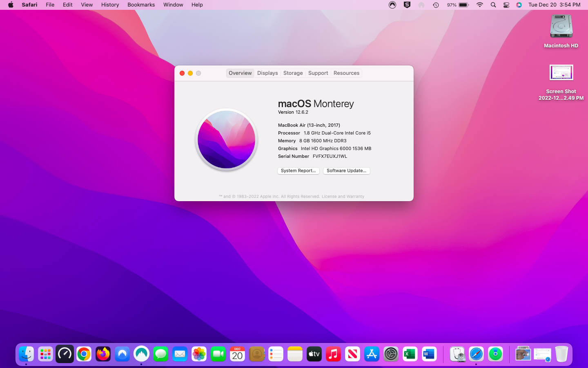Viewport: 588px width, 368px height.
Task: Open the Music app in the dock
Action: 333,354
